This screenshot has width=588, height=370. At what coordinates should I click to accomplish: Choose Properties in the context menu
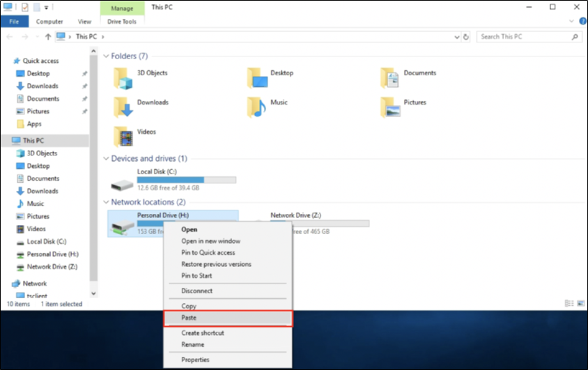pos(228,360)
